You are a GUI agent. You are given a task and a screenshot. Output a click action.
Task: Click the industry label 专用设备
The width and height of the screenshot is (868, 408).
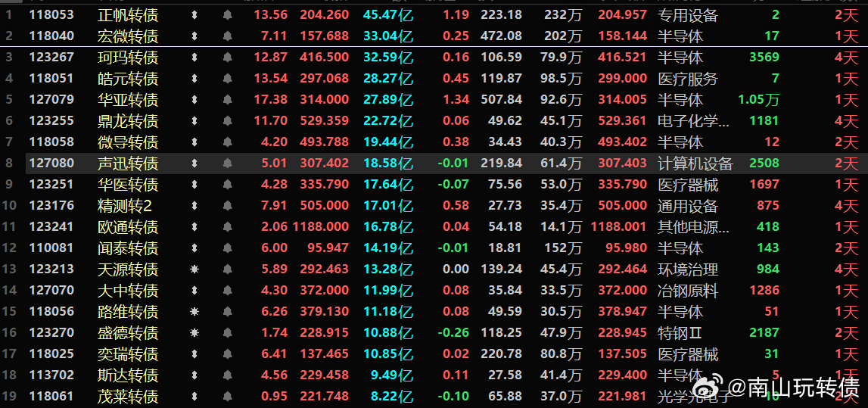click(x=688, y=15)
